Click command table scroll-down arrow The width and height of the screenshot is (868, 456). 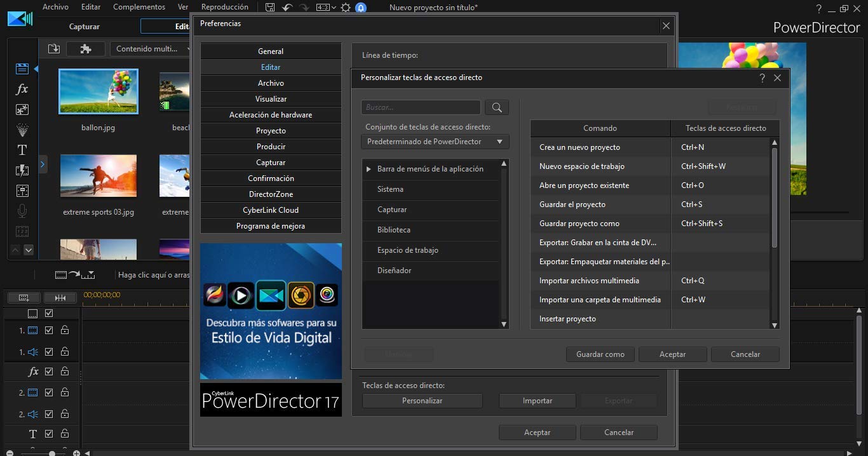pos(775,325)
